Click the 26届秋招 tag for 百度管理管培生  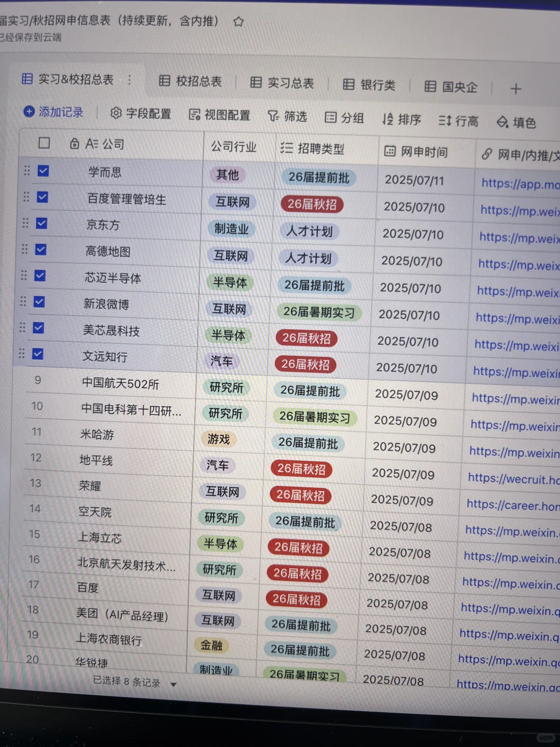coord(312,204)
